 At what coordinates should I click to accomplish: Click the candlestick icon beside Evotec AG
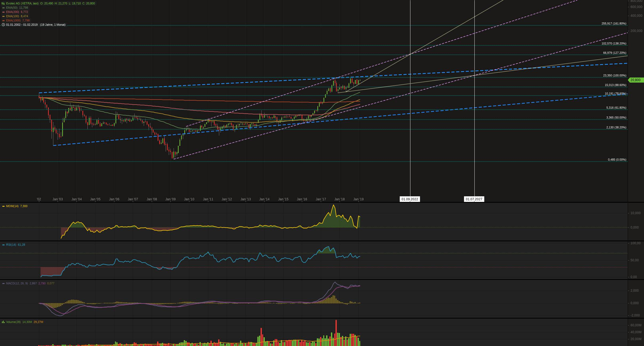[3, 3]
